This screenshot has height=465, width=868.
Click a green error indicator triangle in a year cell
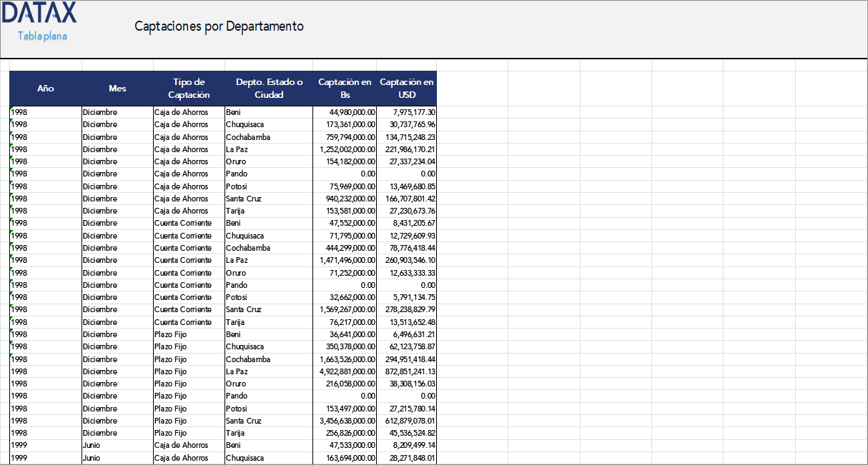coord(10,109)
